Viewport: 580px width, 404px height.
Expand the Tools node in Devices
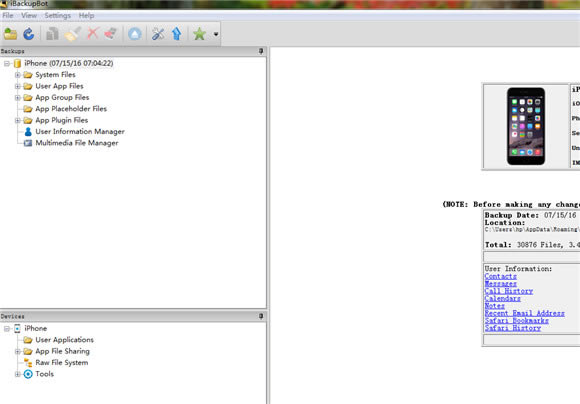[17, 374]
